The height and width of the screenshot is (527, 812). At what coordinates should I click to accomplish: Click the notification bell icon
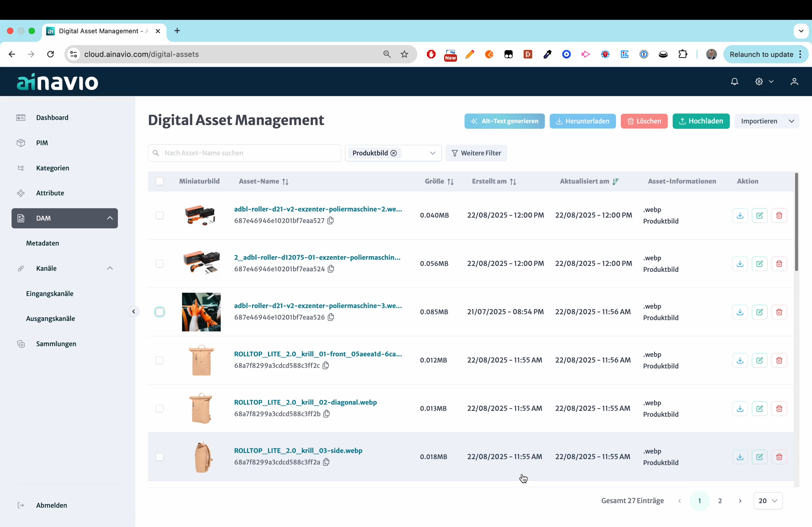tap(734, 82)
